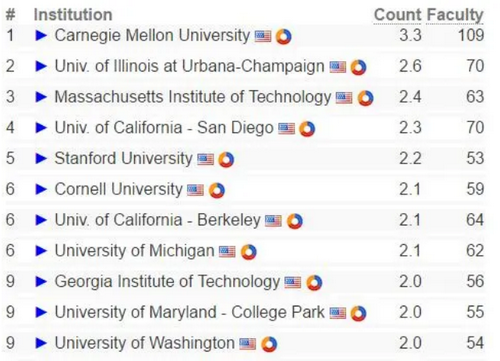
Task: Click the chart icon beside Cornell University
Action: 217,190
